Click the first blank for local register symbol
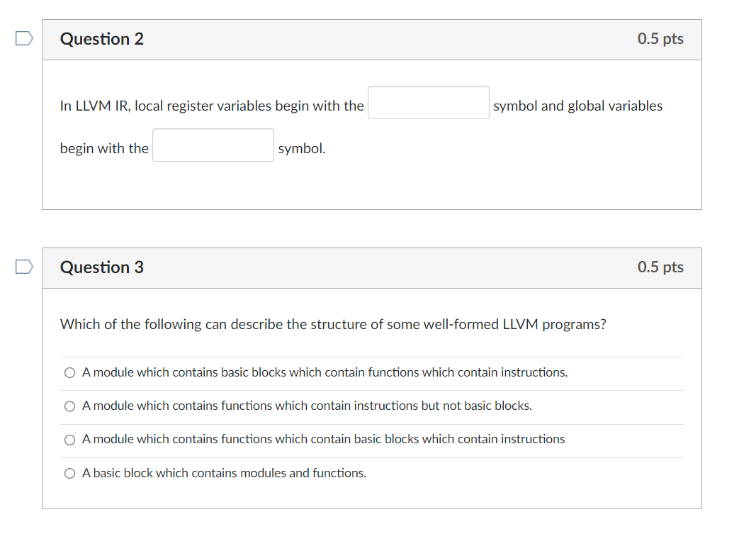Viewport: 756px width, 534px height. click(428, 102)
